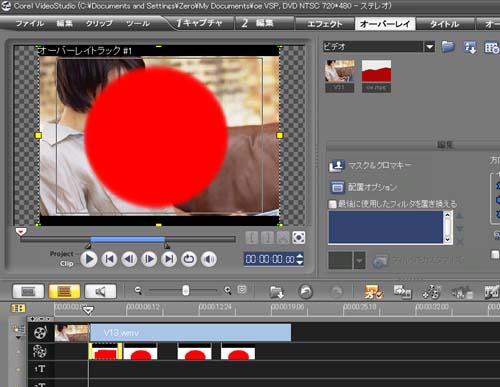Viewport: 500px width, 387px height.
Task: Click the grayed redo icon
Action: (336, 292)
